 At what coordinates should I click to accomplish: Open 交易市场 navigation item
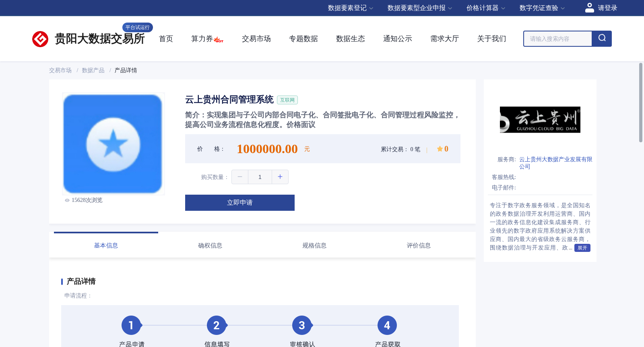point(256,39)
